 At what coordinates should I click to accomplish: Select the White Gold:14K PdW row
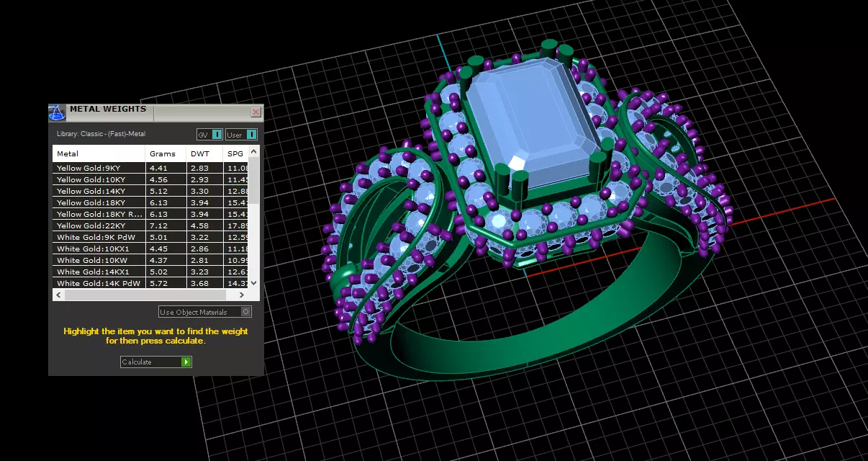pyautogui.click(x=150, y=283)
